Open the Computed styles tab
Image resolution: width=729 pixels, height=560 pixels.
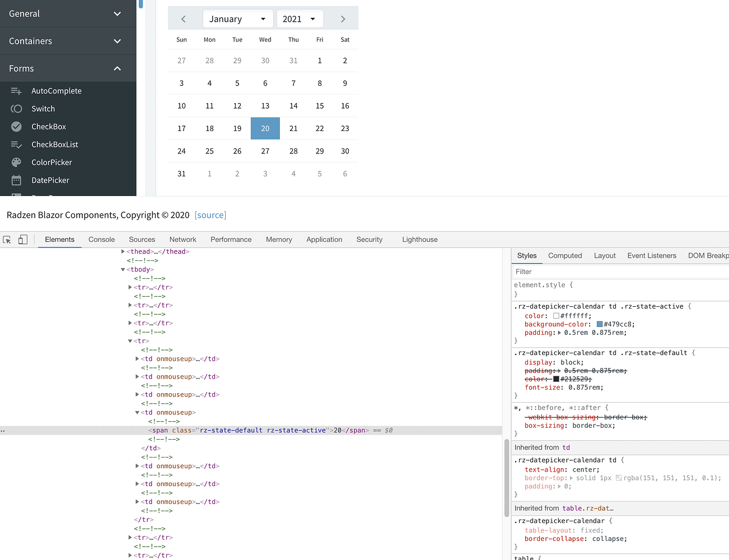(x=564, y=255)
